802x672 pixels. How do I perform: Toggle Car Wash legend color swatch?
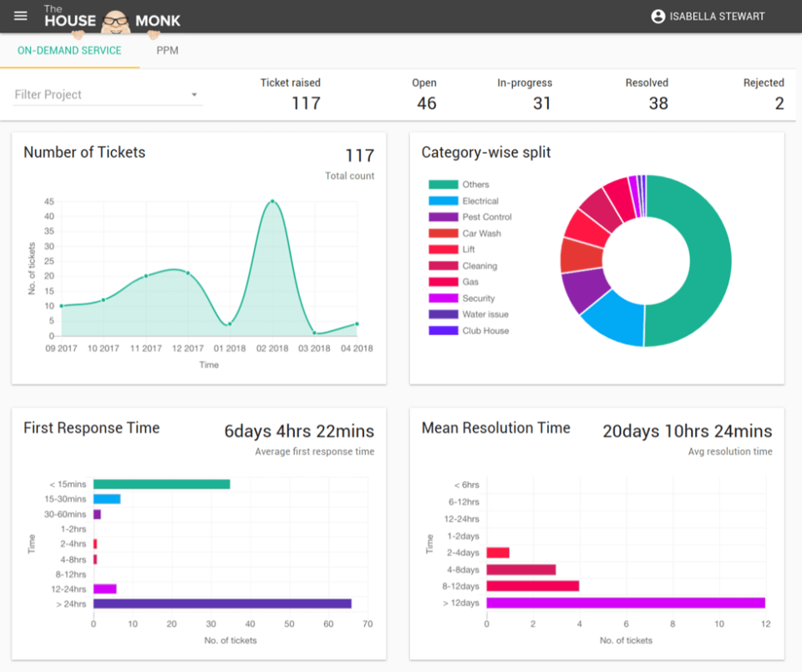pyautogui.click(x=443, y=233)
